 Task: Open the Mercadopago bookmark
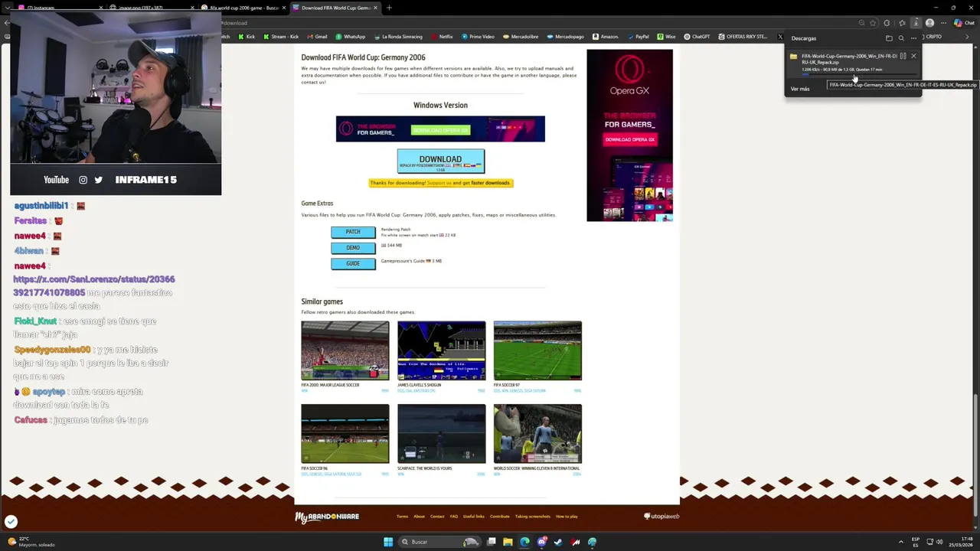pyautogui.click(x=565, y=37)
